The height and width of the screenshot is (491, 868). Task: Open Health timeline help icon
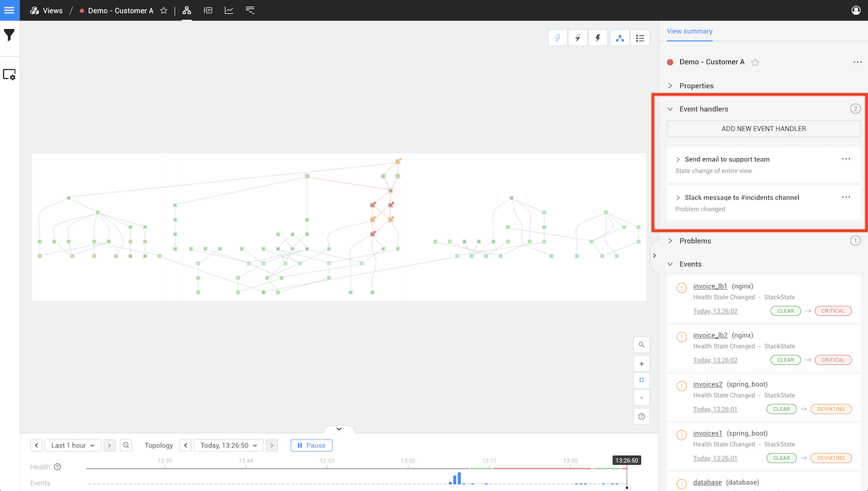pyautogui.click(x=58, y=467)
